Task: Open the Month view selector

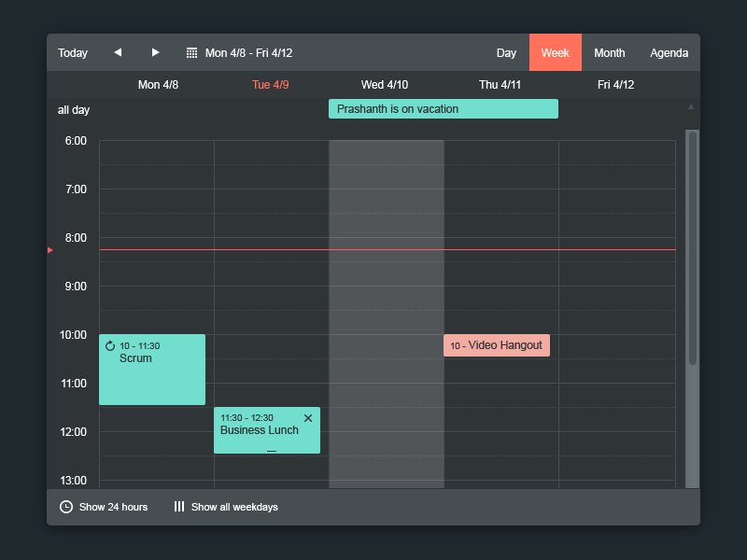Action: 610,52
